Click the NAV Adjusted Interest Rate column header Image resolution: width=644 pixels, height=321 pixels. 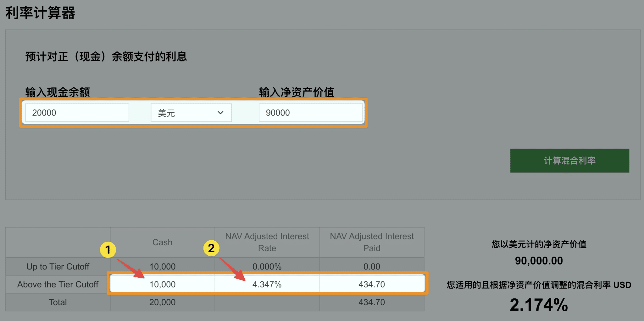pos(267,242)
